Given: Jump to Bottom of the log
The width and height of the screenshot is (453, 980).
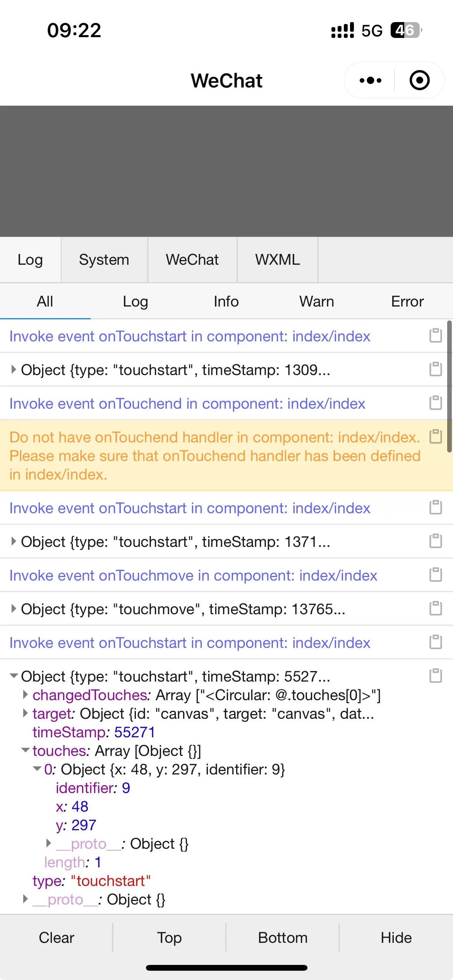Looking at the screenshot, I should [283, 938].
